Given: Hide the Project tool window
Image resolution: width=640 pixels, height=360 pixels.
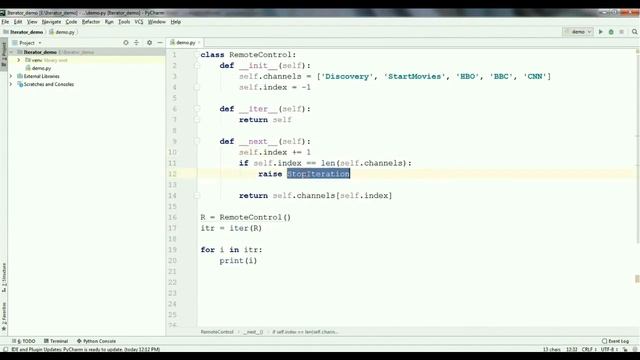Looking at the screenshot, I should (x=160, y=42).
